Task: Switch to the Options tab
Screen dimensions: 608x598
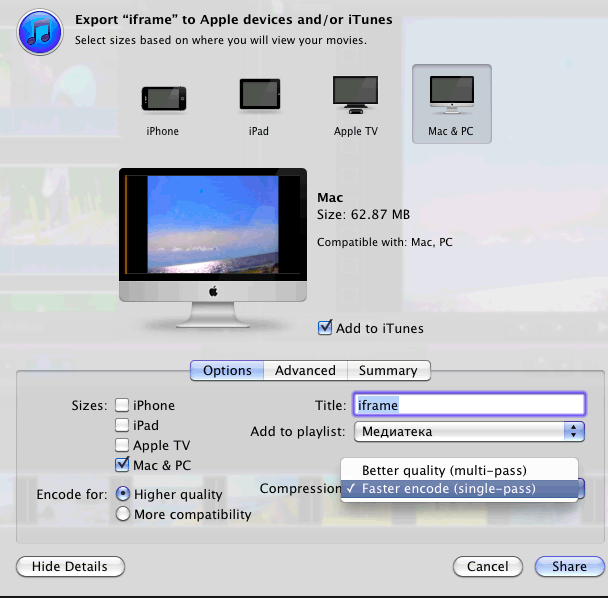Action: [x=227, y=370]
